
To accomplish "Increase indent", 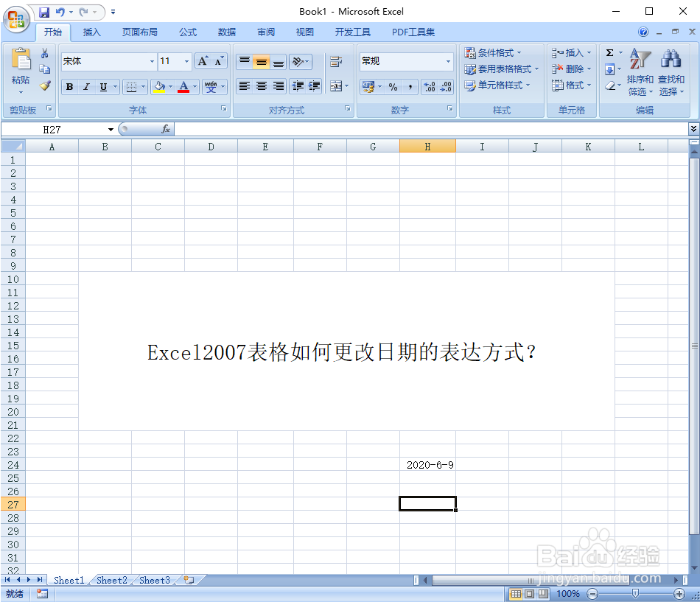I will [x=315, y=85].
